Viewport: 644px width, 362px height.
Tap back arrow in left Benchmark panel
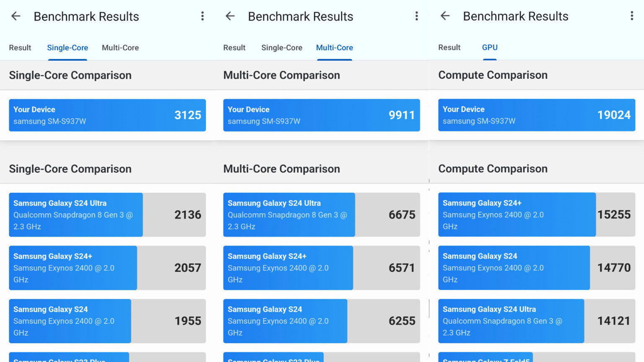click(16, 16)
